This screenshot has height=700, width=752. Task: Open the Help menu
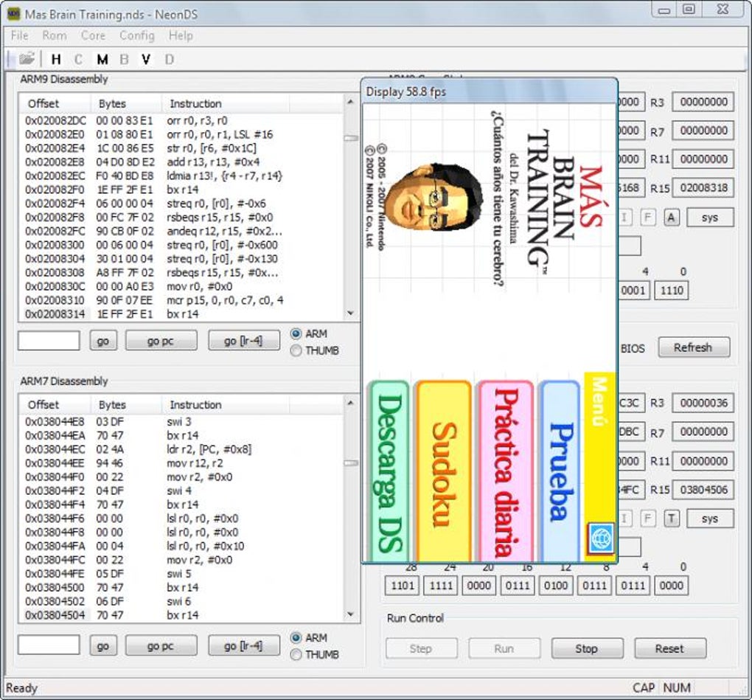pos(181,35)
